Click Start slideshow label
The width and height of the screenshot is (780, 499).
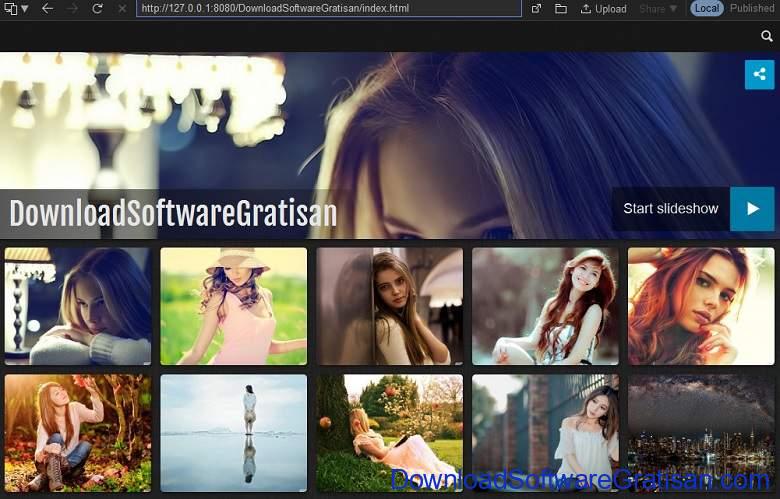(671, 208)
